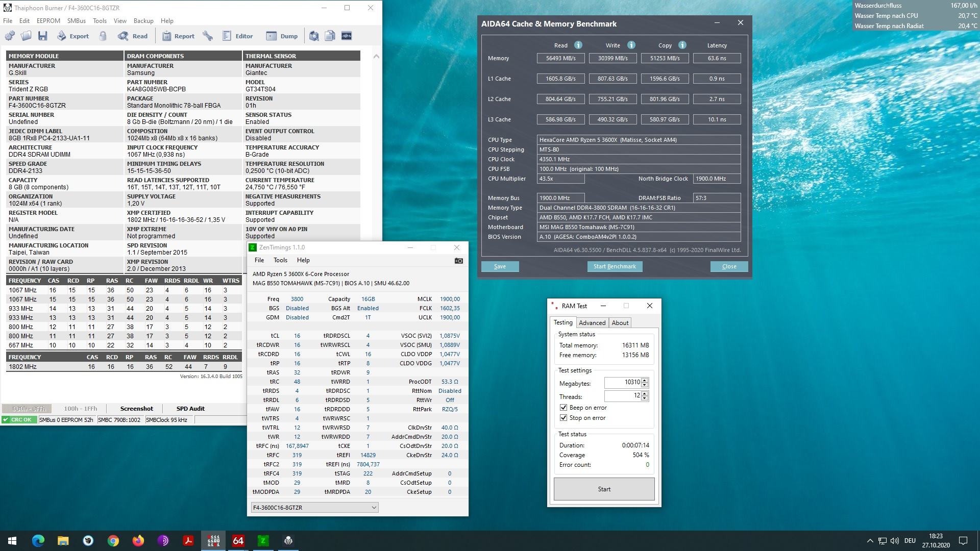
Task: Click Start button in RAM Test
Action: (x=604, y=489)
